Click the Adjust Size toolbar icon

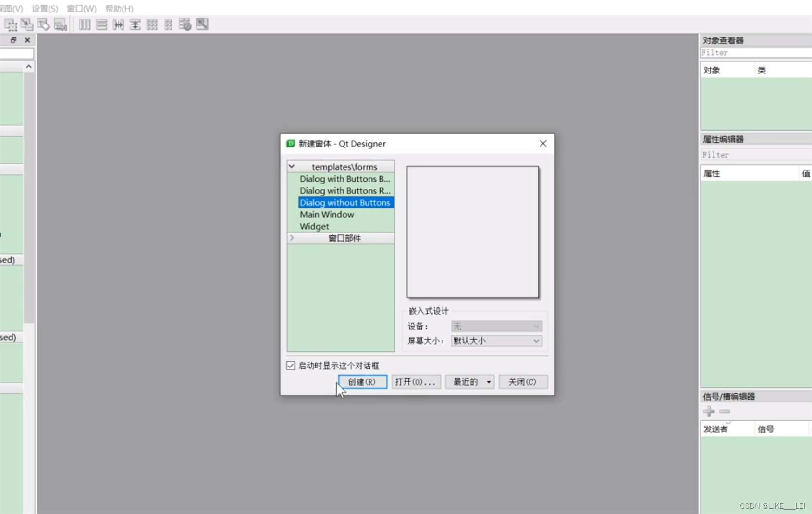click(202, 24)
